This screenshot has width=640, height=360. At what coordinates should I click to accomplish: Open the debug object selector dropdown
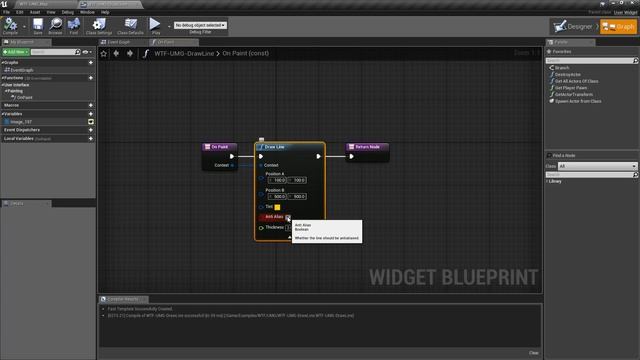(200, 25)
